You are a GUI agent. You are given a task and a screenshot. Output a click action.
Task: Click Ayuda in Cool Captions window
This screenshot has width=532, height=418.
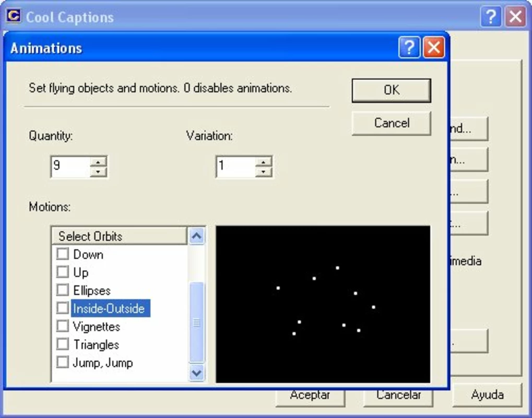tap(487, 395)
